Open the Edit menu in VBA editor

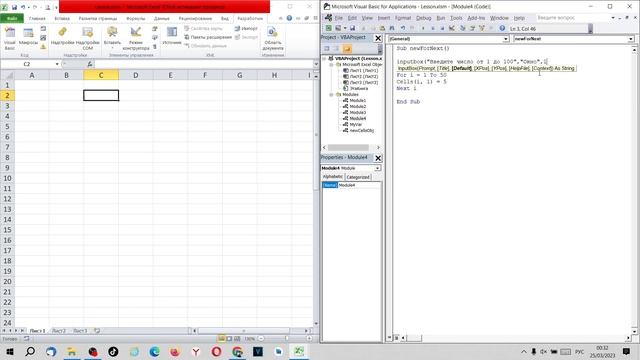[352, 18]
